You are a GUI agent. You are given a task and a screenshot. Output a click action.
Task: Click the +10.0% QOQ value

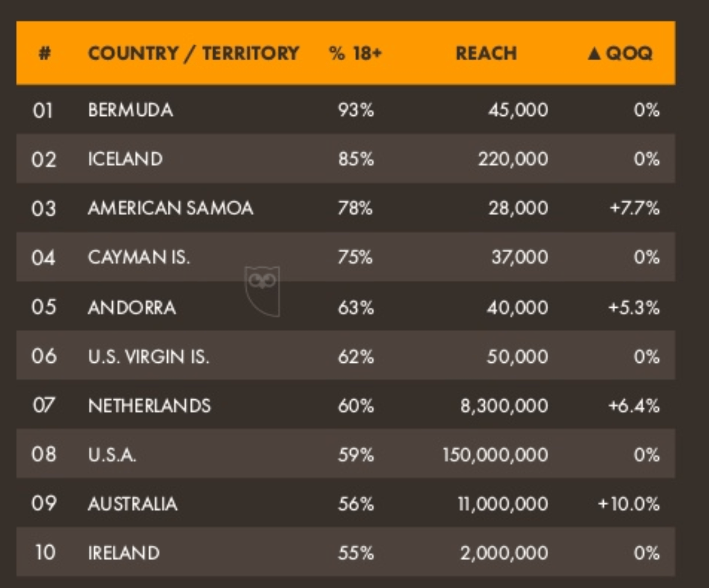click(x=629, y=504)
